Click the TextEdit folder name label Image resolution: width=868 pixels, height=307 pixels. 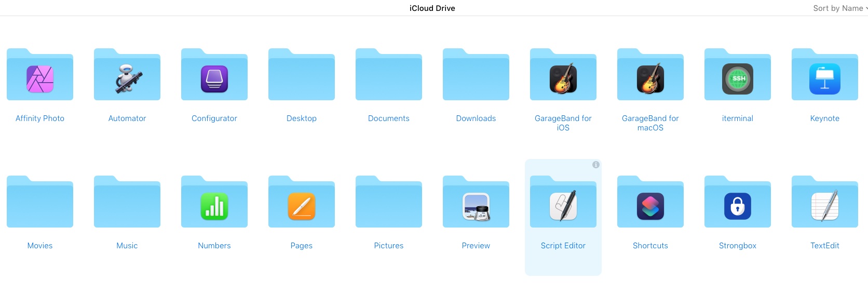[825, 246]
